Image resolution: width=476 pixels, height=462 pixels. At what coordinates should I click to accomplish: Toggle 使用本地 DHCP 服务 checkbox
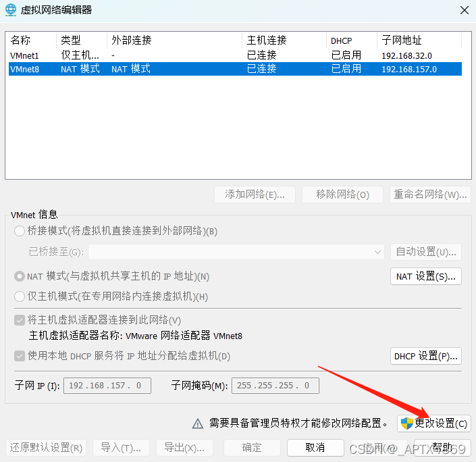(x=20, y=356)
